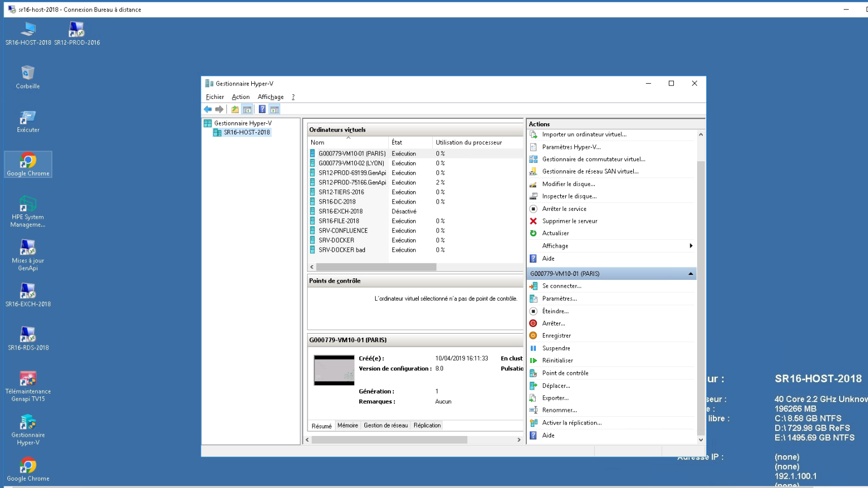The width and height of the screenshot is (868, 488).
Task: Click Supprimer le serveur red X
Action: point(533,221)
